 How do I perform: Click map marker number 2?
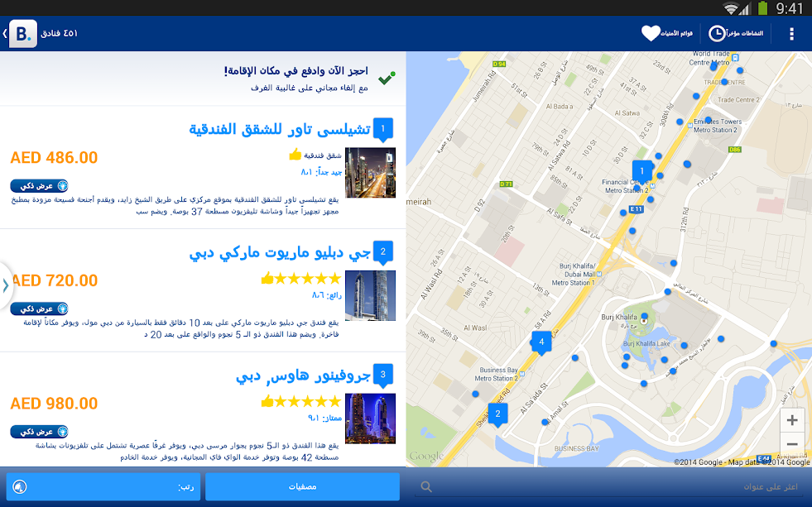click(x=497, y=414)
